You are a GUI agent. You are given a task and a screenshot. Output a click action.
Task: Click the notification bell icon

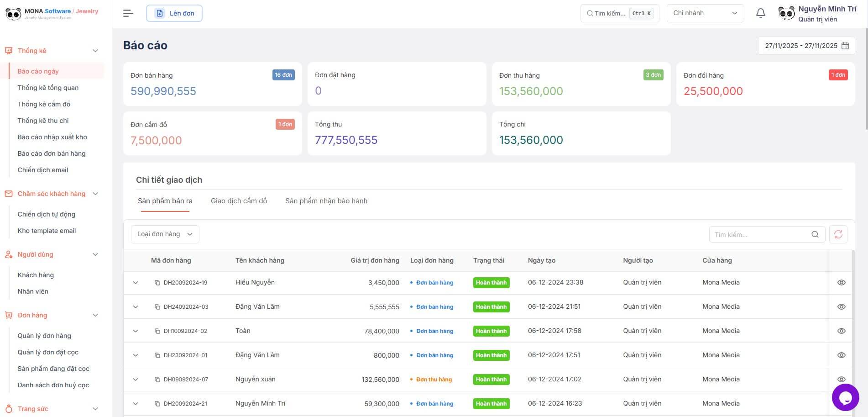tap(760, 13)
